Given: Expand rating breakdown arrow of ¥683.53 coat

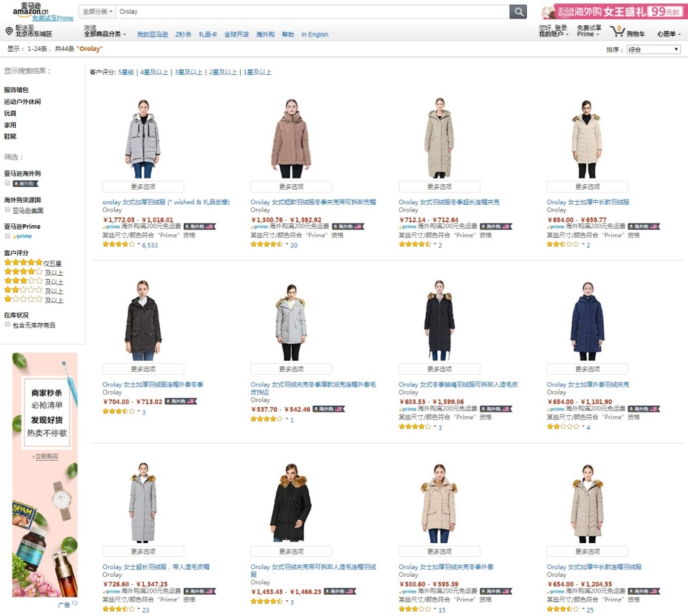Looking at the screenshot, I should [435, 427].
